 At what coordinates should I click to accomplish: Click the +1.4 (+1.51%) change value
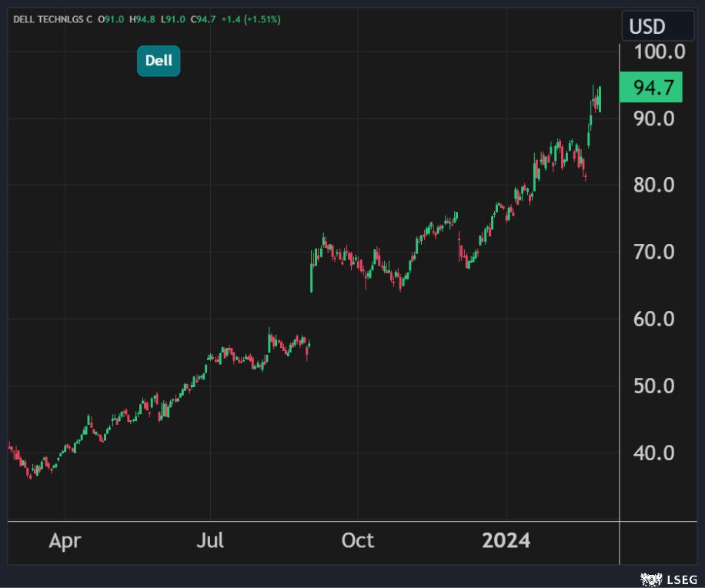pos(250,18)
